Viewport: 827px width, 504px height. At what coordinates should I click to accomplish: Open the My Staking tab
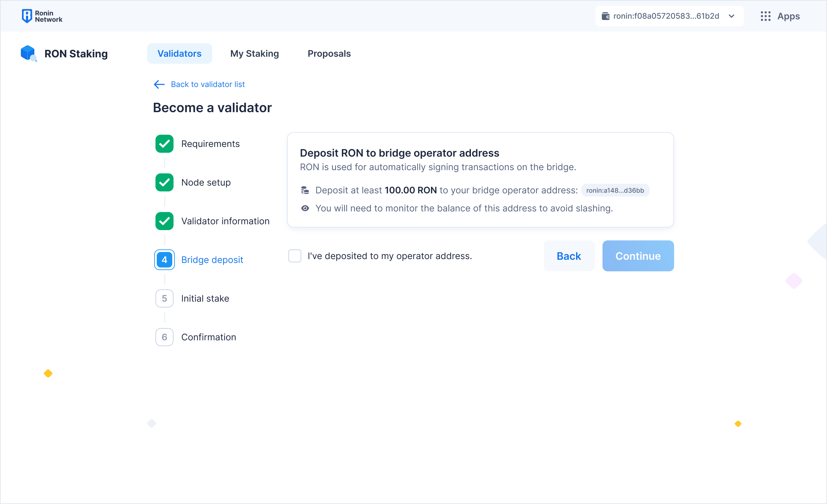[x=255, y=53]
